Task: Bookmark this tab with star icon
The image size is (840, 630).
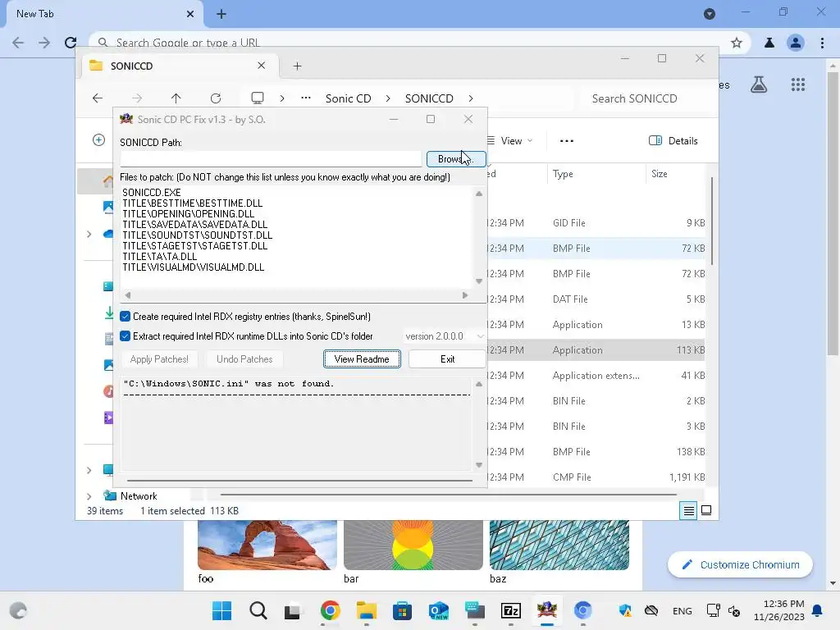Action: [x=737, y=43]
